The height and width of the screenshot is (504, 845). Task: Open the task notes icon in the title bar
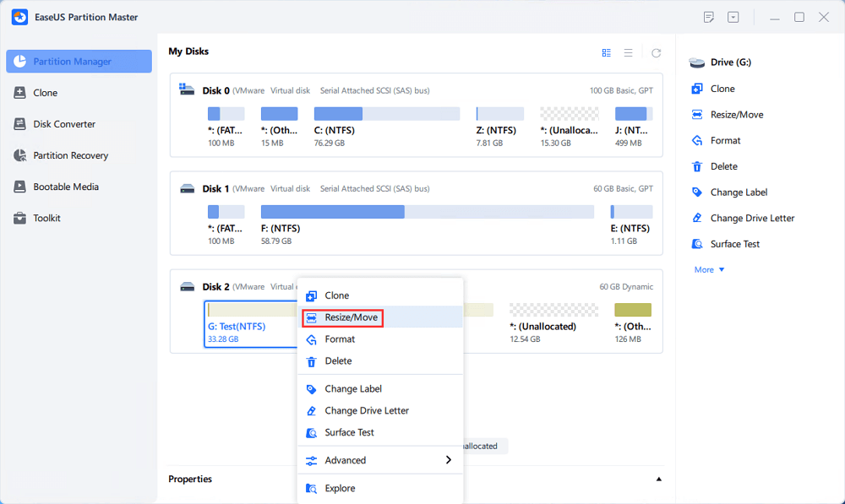(709, 17)
